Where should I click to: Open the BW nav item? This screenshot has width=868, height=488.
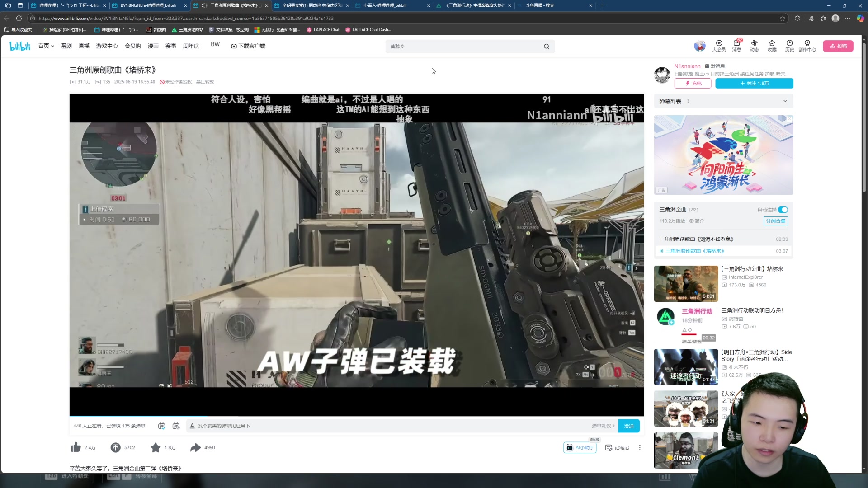click(215, 44)
